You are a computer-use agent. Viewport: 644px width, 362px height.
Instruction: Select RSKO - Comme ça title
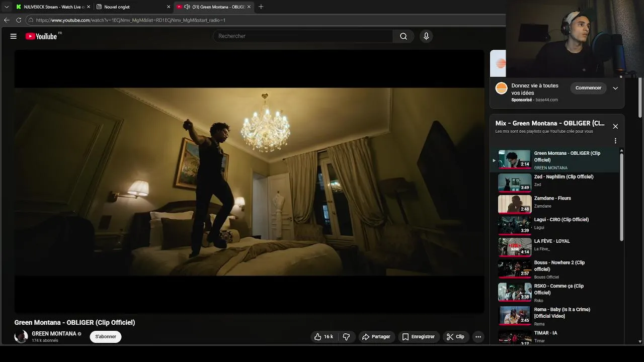[559, 289]
